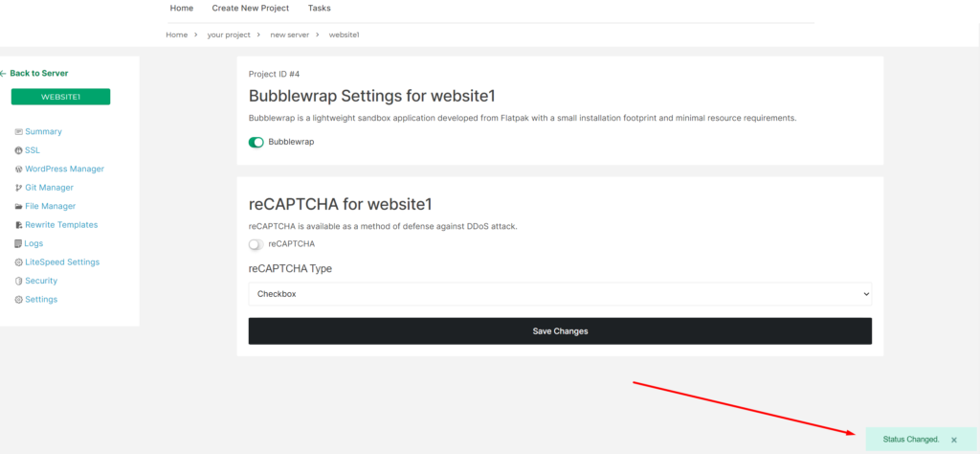Click the LiteSpeed Settings gear icon
The image size is (980, 454).
(x=19, y=262)
